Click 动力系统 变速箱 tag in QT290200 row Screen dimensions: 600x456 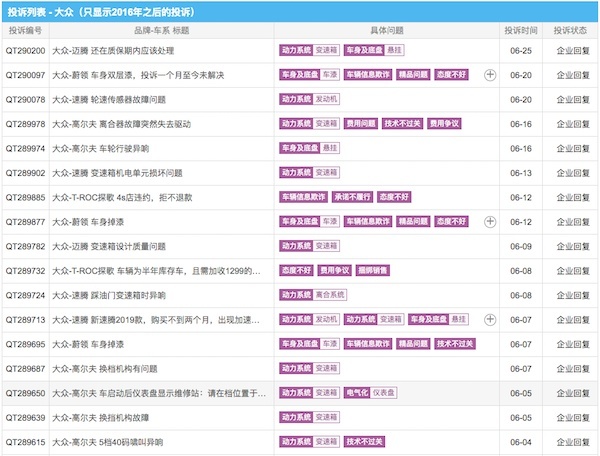point(309,50)
